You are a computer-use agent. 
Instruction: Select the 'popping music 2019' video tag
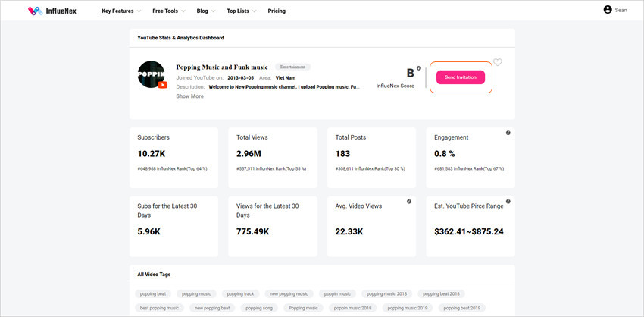coord(408,308)
